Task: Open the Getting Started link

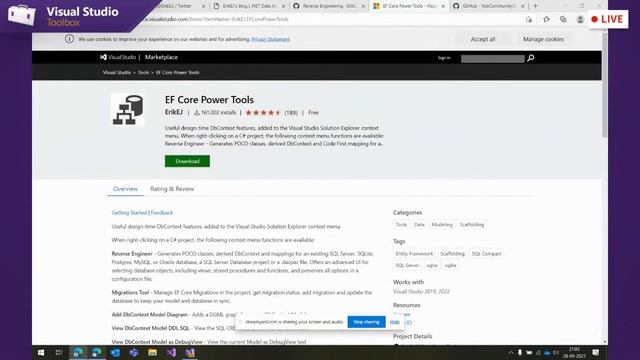Action: point(129,213)
